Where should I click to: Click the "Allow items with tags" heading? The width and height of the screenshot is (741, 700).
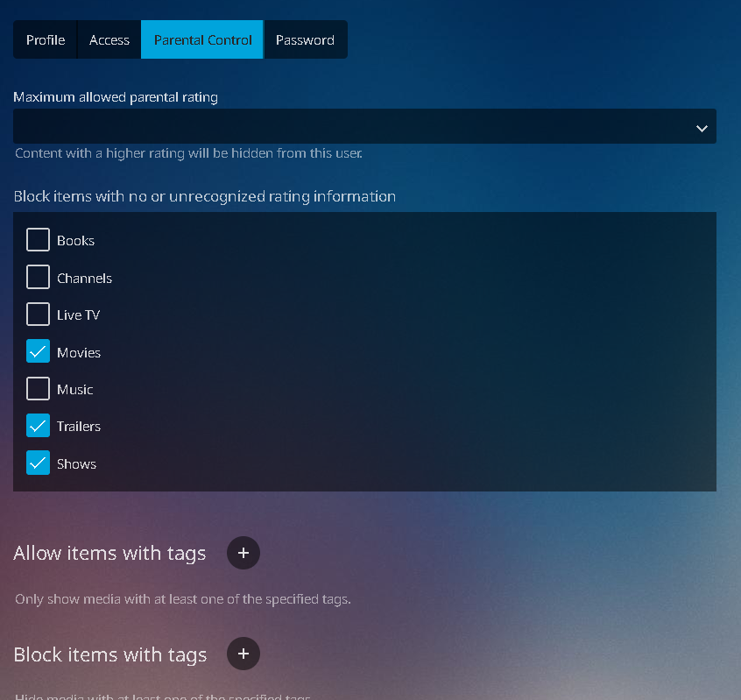click(109, 554)
